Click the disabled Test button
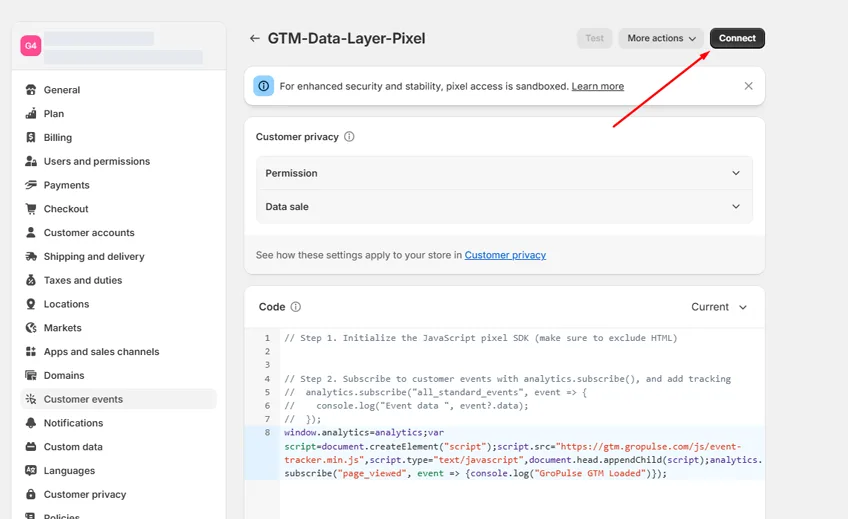 594,38
